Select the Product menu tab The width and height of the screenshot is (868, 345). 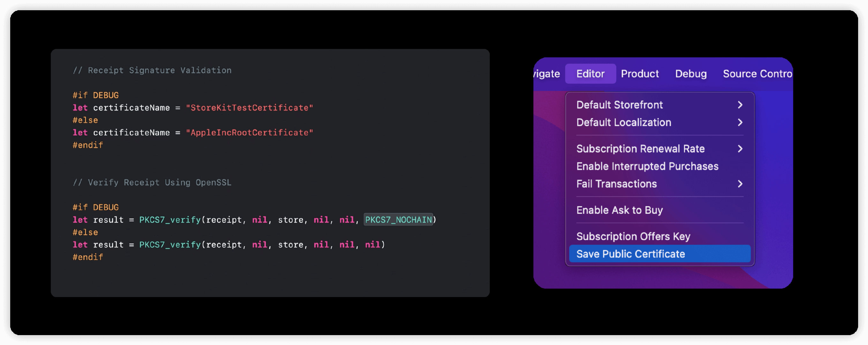tap(640, 73)
